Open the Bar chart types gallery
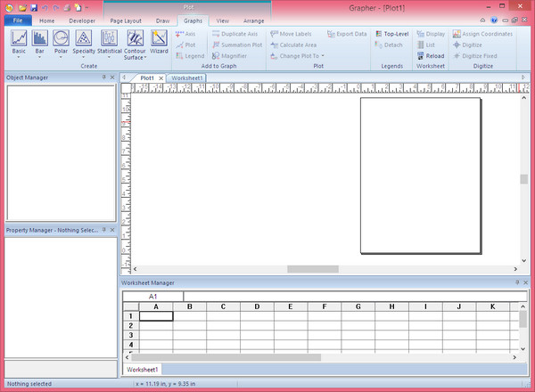This screenshot has height=392, width=535. pos(40,43)
